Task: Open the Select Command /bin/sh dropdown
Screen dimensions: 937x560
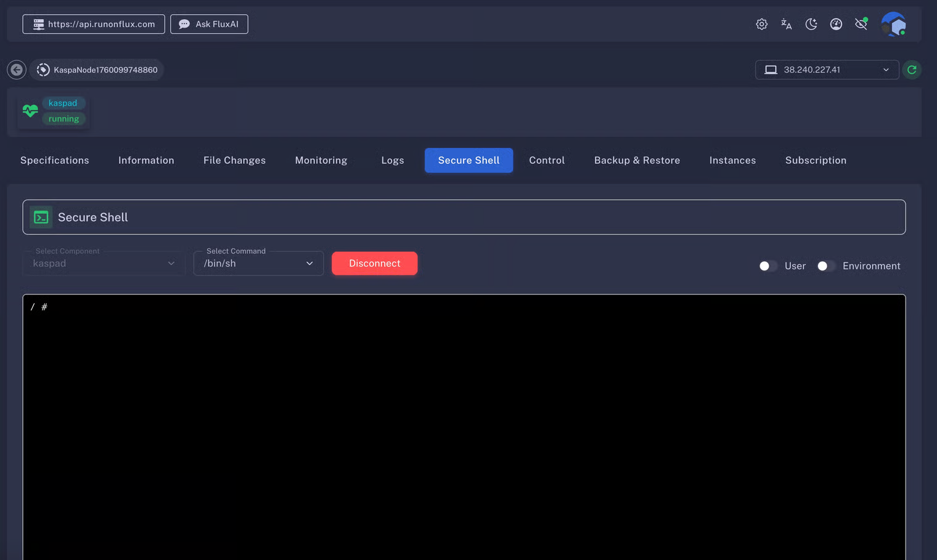Action: click(258, 264)
